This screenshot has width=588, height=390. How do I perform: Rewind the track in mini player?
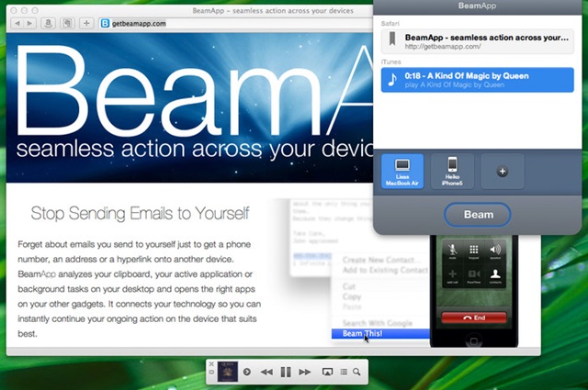266,372
